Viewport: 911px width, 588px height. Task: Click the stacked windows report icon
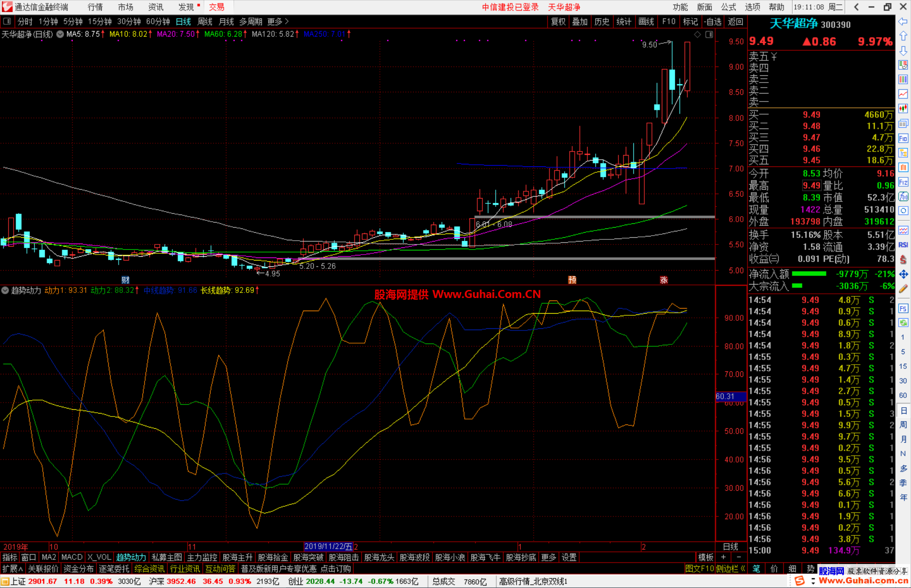903,124
